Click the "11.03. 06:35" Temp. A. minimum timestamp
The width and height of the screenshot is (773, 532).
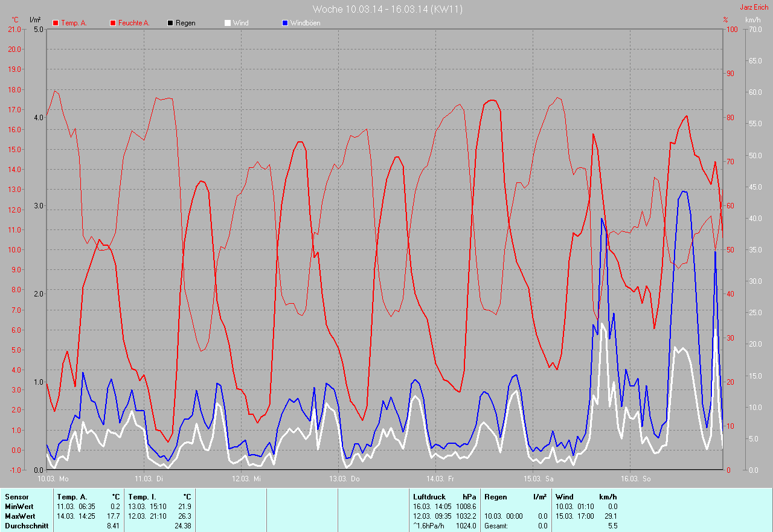77,507
